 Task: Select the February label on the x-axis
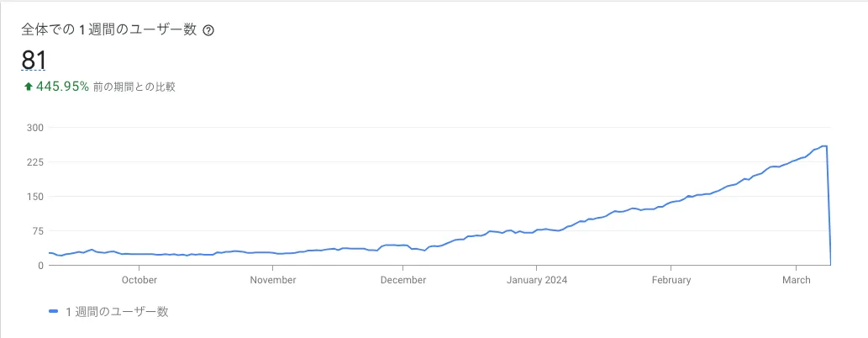(x=671, y=280)
